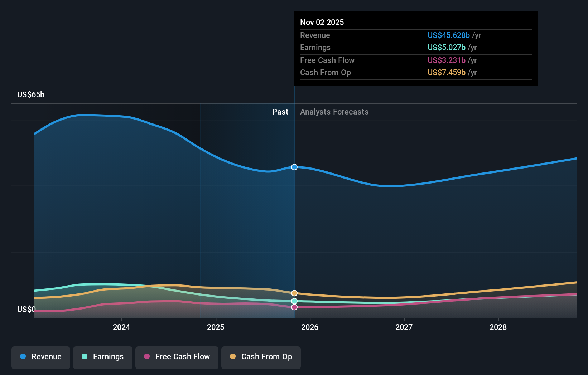Click the 2026 x-axis label
588x375 pixels.
310,327
